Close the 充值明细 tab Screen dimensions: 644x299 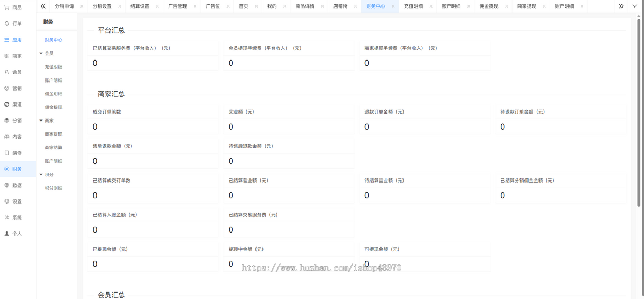(431, 6)
